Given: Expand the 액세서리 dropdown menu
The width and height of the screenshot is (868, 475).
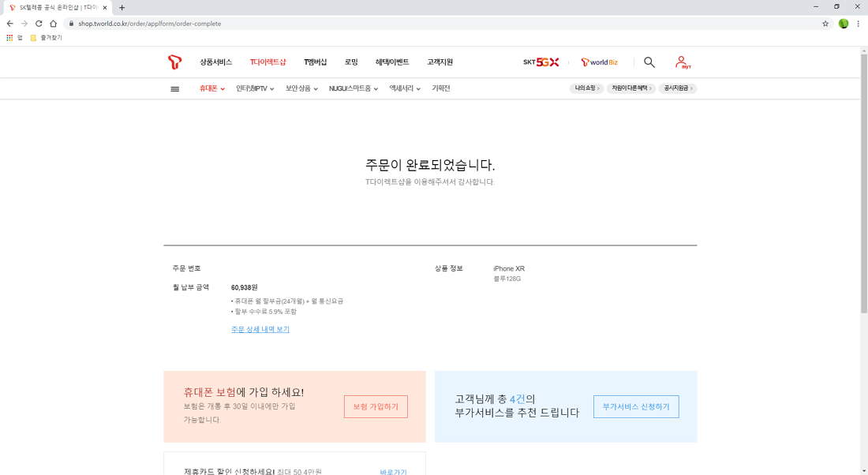Looking at the screenshot, I should (x=405, y=88).
